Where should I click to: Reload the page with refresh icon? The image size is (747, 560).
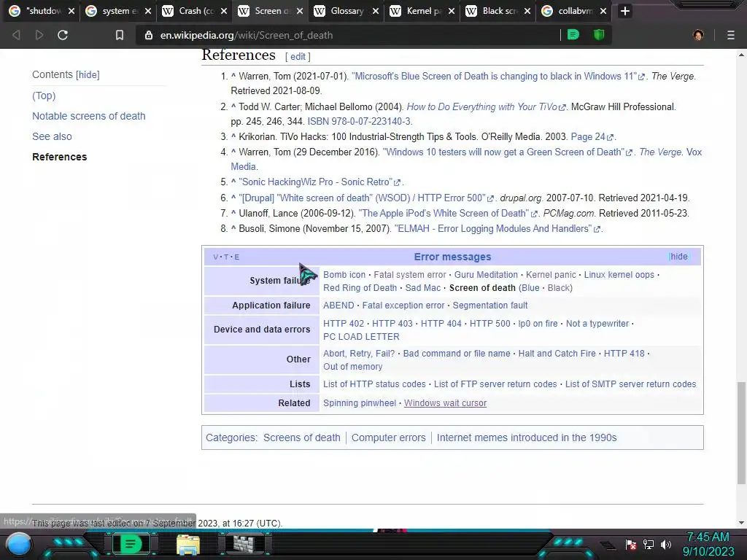click(63, 35)
